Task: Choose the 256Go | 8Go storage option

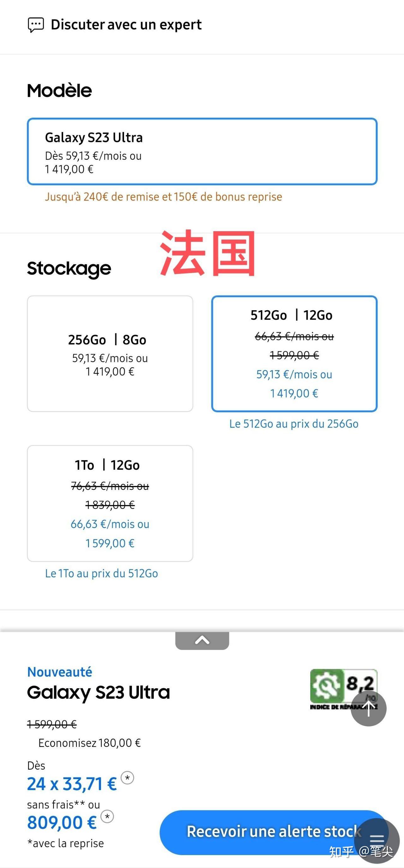Action: point(110,353)
